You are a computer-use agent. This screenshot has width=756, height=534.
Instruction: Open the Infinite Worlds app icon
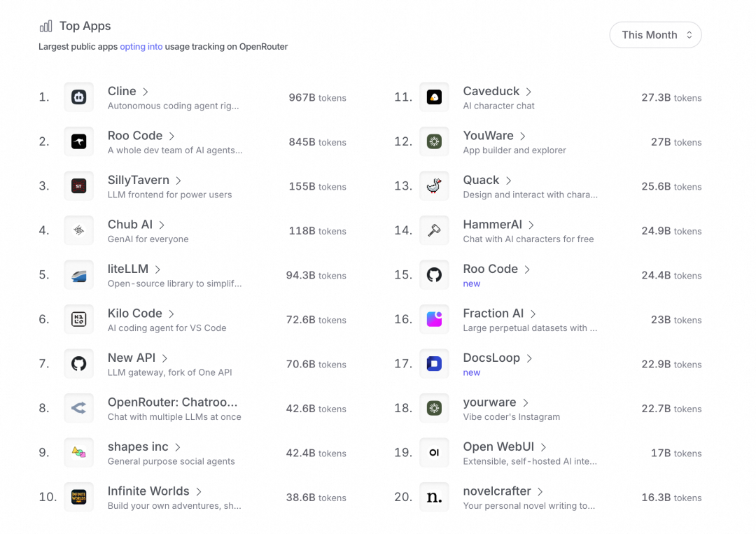[x=78, y=497]
